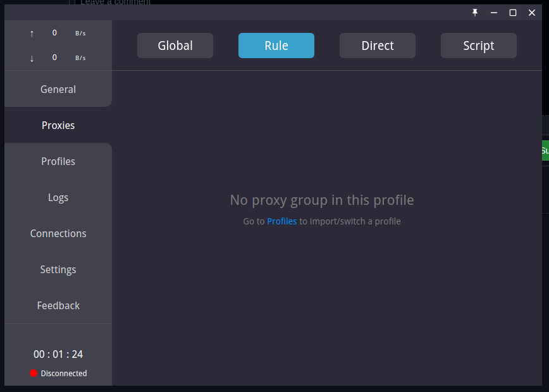Enable Direct proxy mode
Screen dimensions: 549x392
(377, 45)
